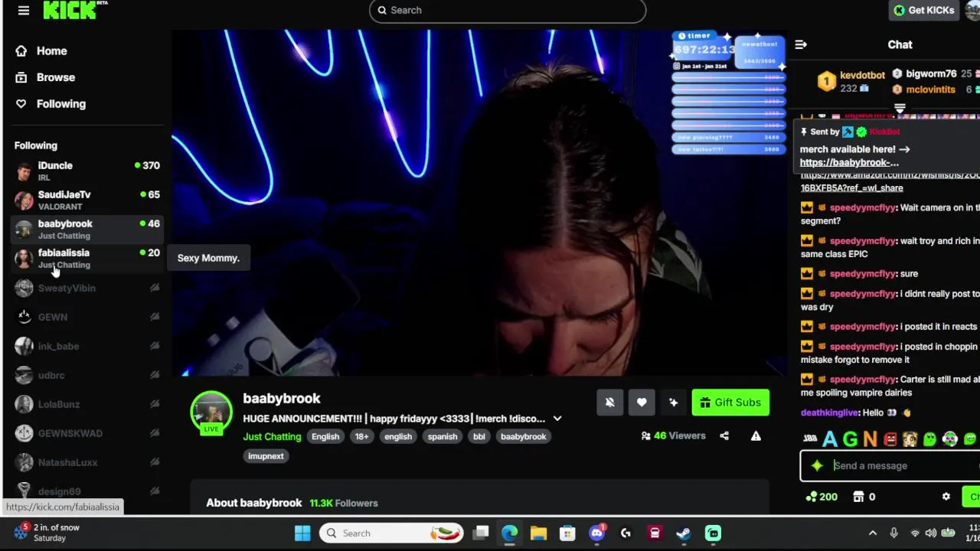The image size is (980, 551).
Task: Click the English language tag
Action: pyautogui.click(x=325, y=436)
